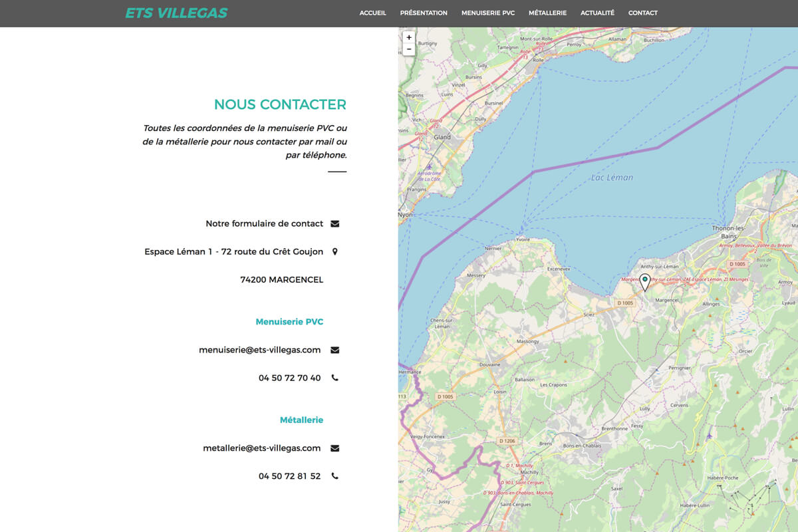Click the ETS Villegas logo
This screenshot has height=532, width=798.
(176, 13)
